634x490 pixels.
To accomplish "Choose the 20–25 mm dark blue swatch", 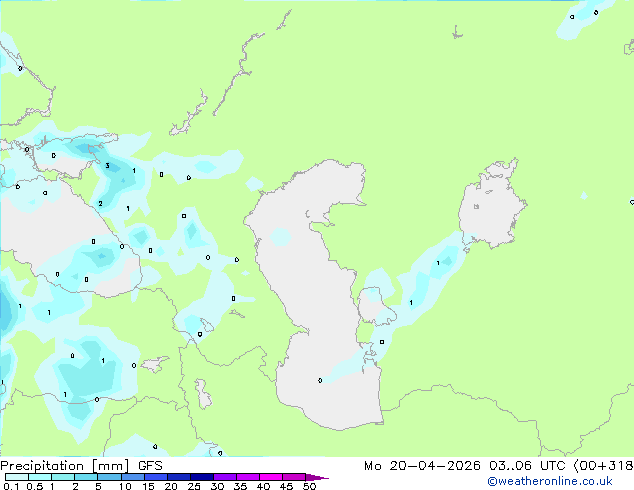I will coord(178,477).
